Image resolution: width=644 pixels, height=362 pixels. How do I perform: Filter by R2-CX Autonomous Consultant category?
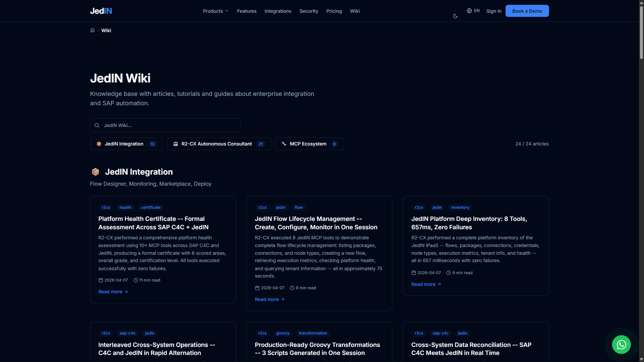pos(219,144)
